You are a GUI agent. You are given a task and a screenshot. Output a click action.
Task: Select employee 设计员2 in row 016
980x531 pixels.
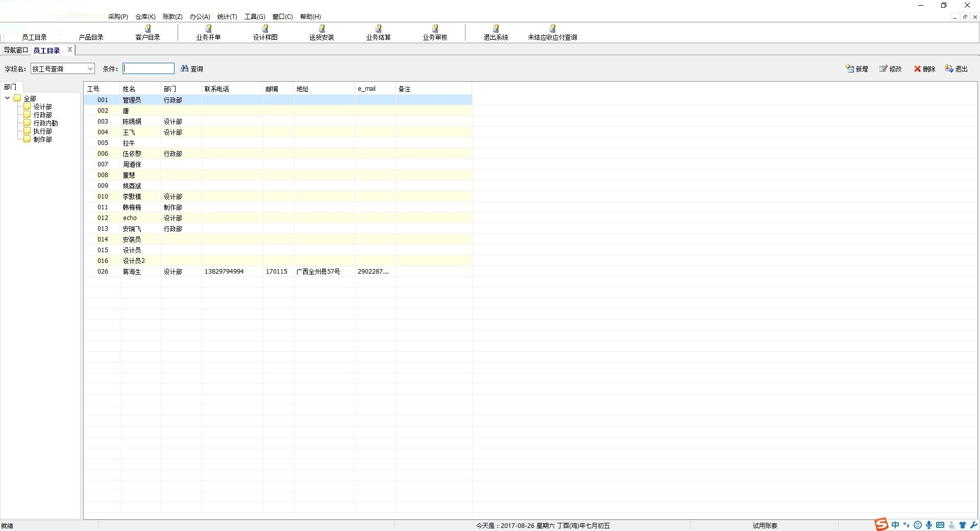(278, 261)
